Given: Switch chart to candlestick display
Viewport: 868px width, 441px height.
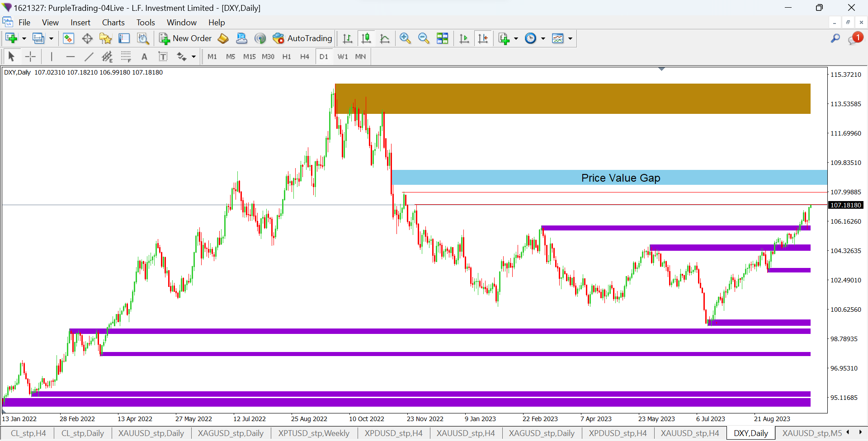Looking at the screenshot, I should (366, 38).
